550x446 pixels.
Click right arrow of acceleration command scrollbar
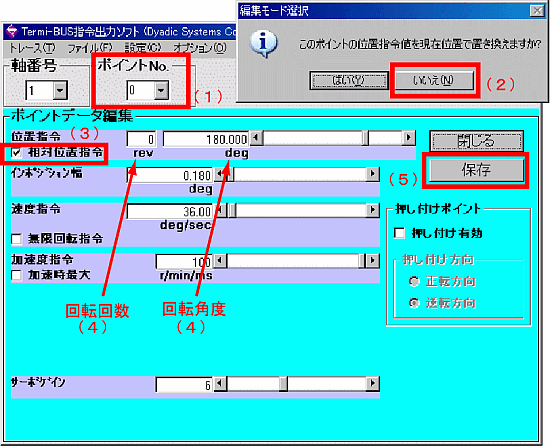point(373,261)
